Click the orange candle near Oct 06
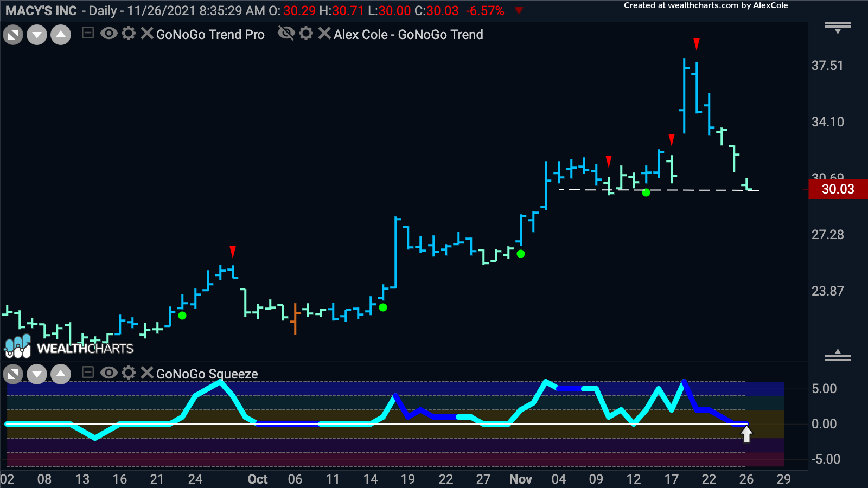This screenshot has height=488, width=868. point(295,319)
